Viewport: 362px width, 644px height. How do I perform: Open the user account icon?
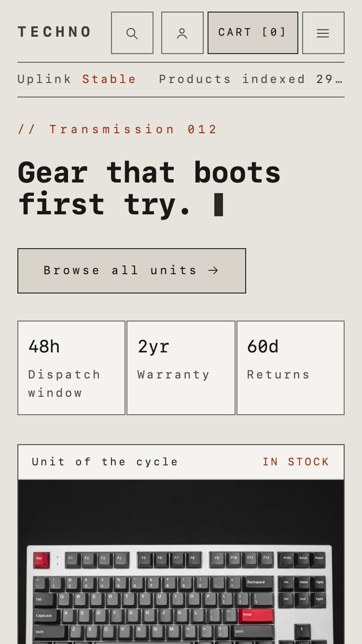(182, 33)
